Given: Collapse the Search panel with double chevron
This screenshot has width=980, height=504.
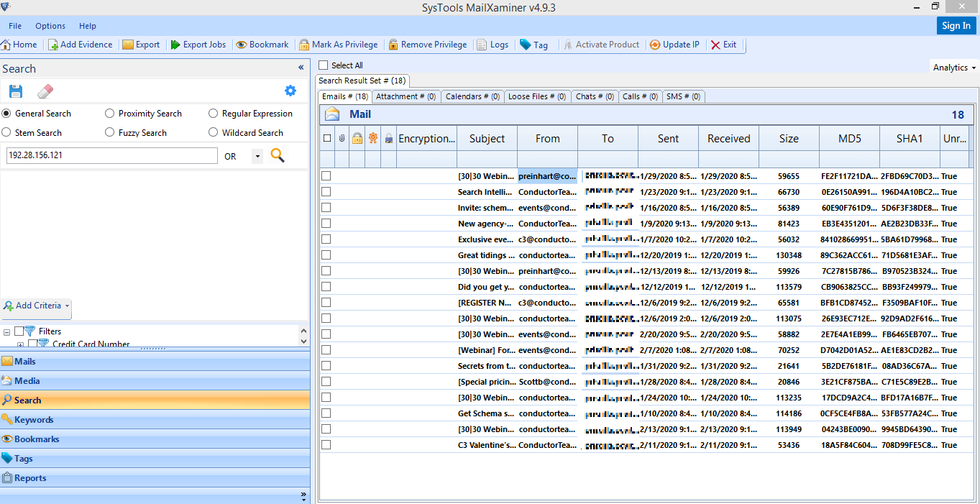Looking at the screenshot, I should [301, 68].
